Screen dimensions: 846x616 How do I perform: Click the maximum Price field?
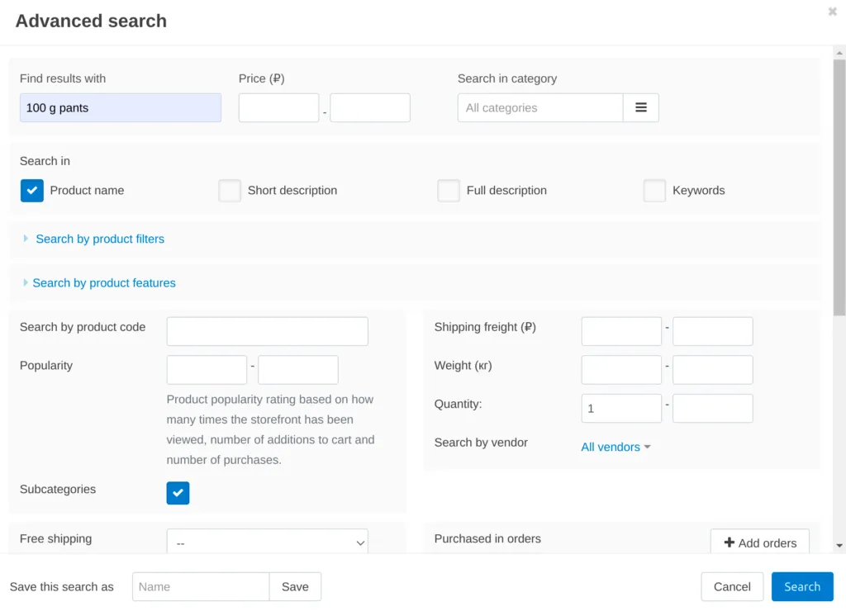(370, 107)
